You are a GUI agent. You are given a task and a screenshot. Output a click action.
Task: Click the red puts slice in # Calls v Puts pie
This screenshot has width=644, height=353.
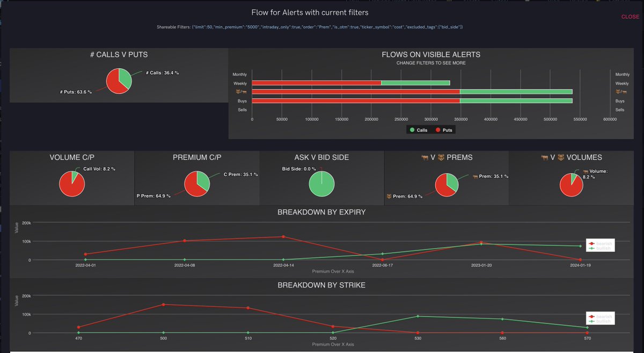click(x=114, y=84)
